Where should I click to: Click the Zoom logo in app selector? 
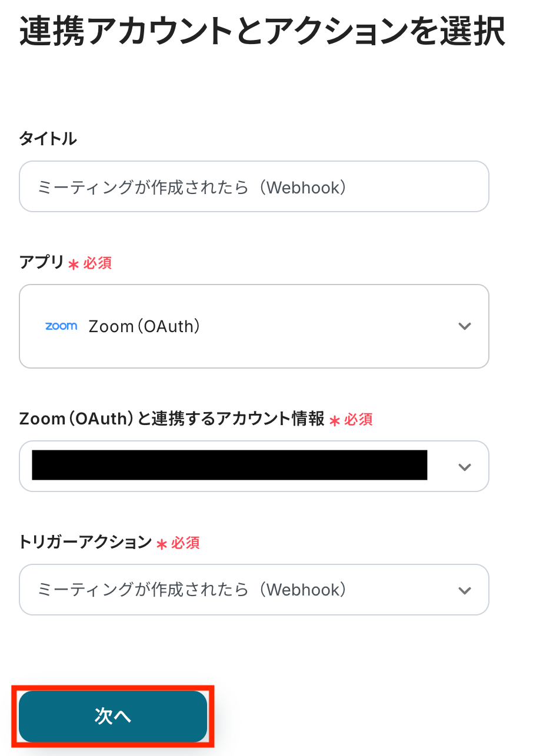tap(61, 326)
